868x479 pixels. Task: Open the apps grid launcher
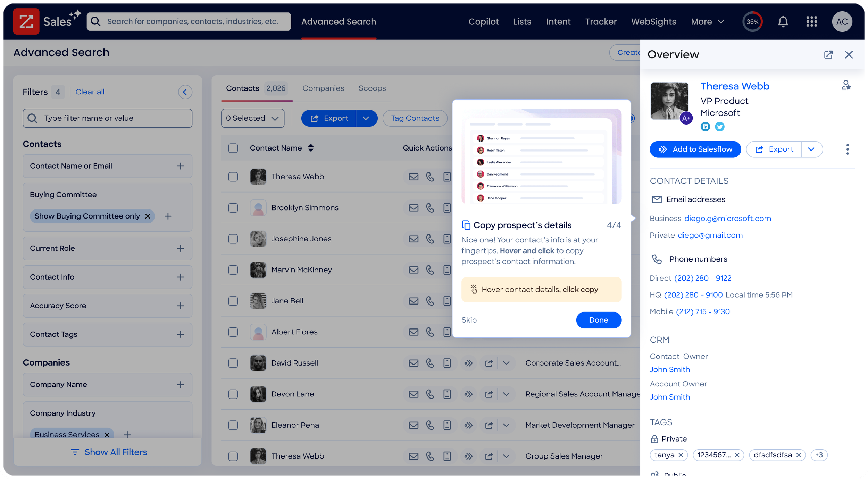pyautogui.click(x=811, y=22)
